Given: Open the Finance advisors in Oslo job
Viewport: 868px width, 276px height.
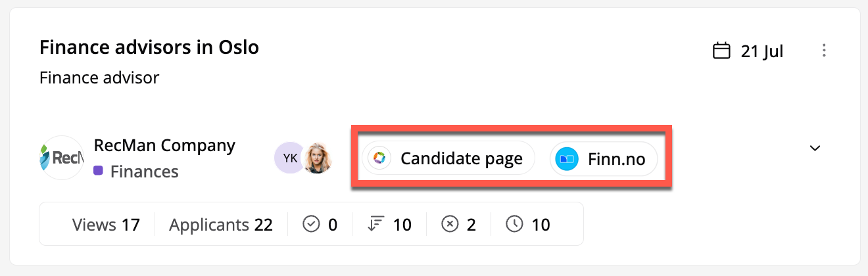Looking at the screenshot, I should pos(149,47).
